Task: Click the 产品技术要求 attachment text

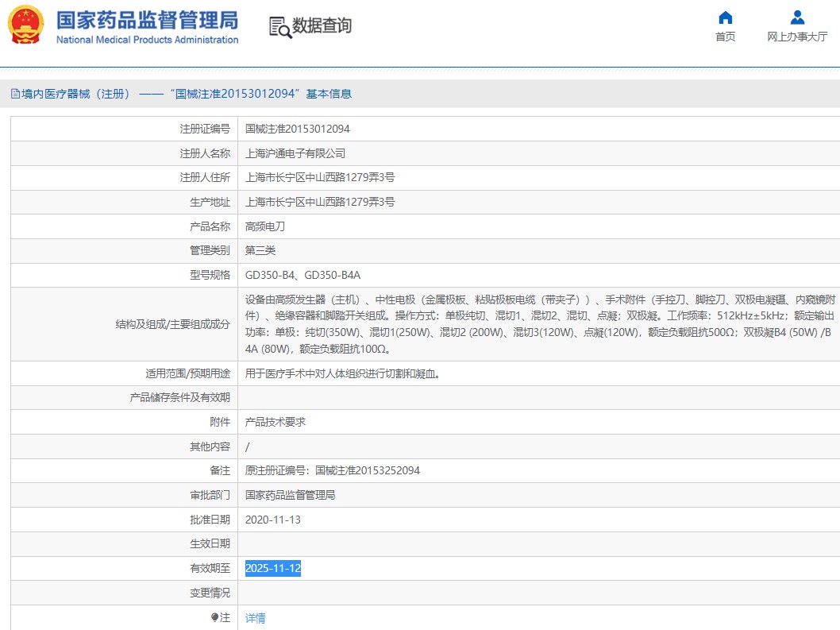Action: [276, 422]
